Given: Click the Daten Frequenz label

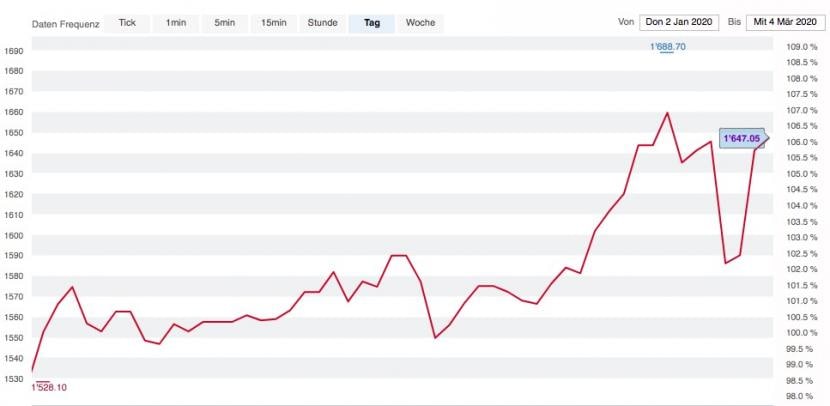Looking at the screenshot, I should 66,24.
